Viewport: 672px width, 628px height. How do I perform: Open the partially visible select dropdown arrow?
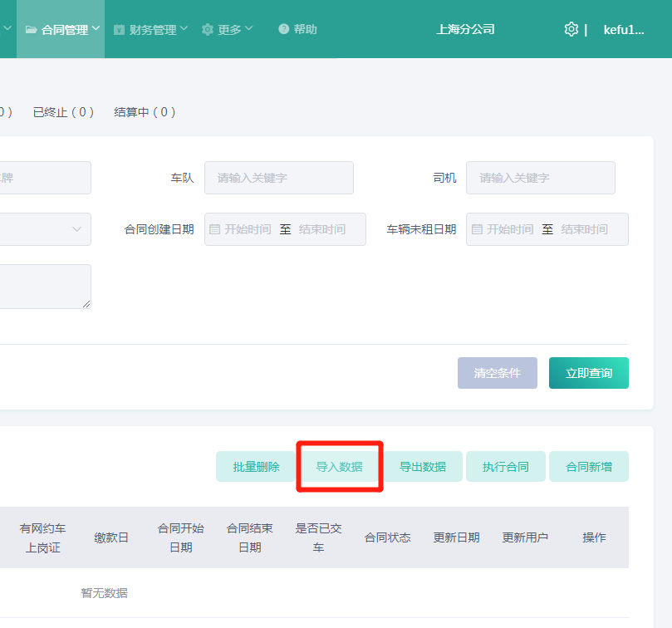point(77,229)
